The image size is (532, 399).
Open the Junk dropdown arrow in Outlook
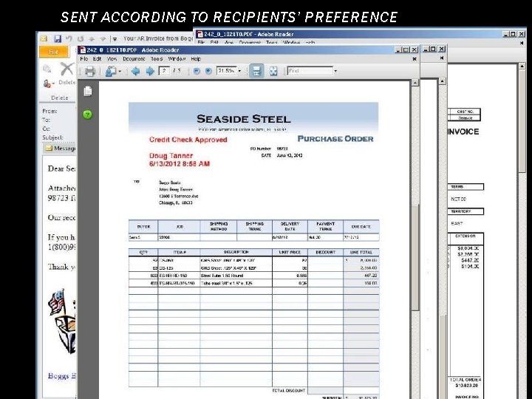pos(53,83)
